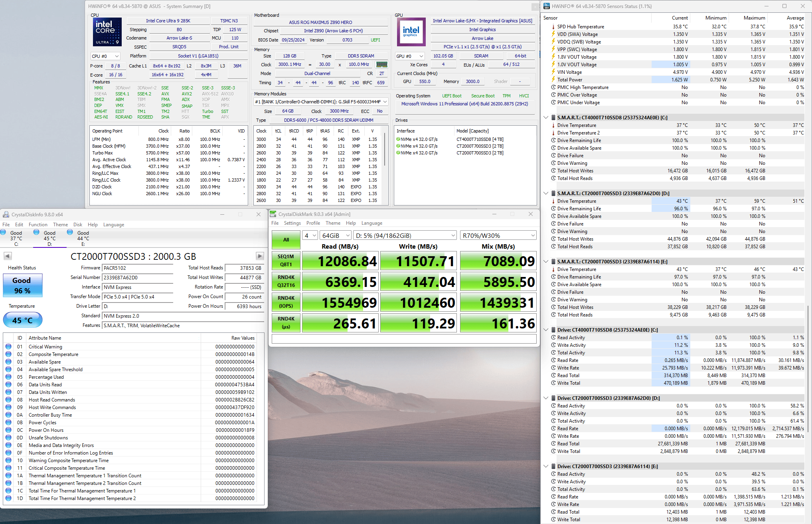
Task: Open the 64GiB test size dropdown
Action: (x=336, y=235)
